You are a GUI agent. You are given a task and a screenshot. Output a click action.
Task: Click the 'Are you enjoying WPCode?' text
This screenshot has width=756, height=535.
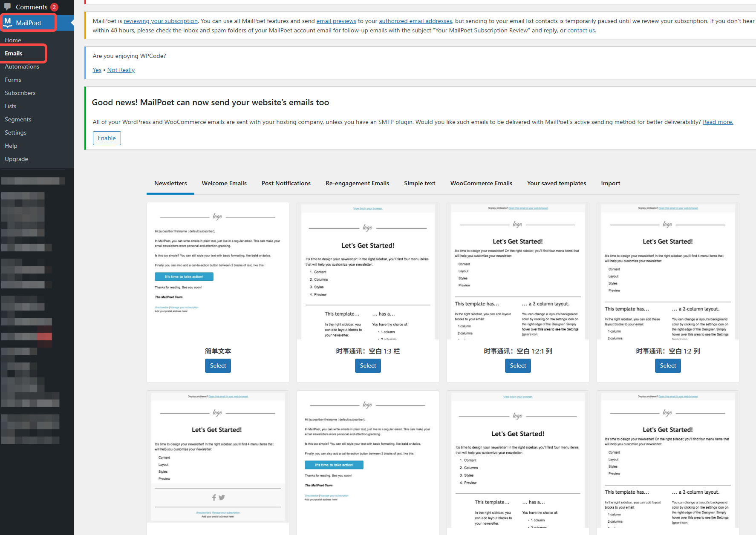(x=130, y=56)
